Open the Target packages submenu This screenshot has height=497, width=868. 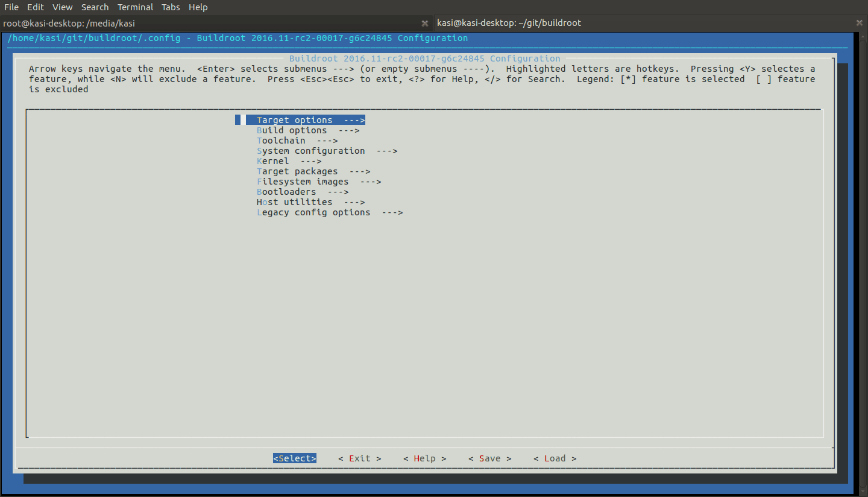coord(313,171)
